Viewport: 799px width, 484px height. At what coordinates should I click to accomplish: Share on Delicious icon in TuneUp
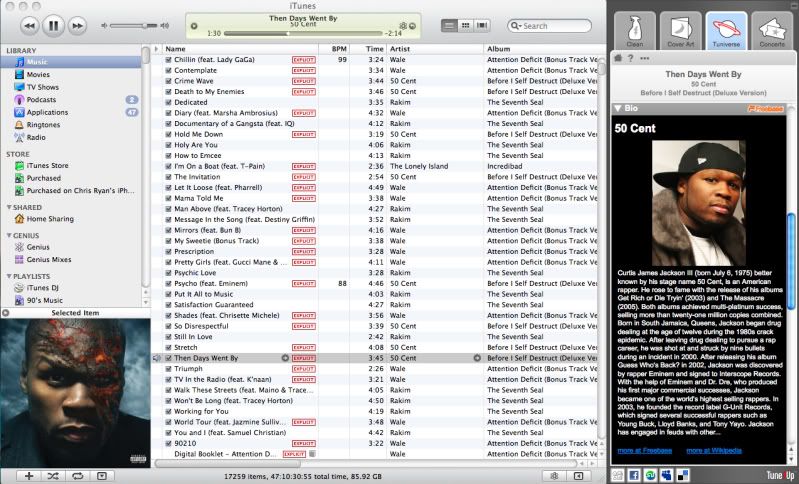point(683,475)
